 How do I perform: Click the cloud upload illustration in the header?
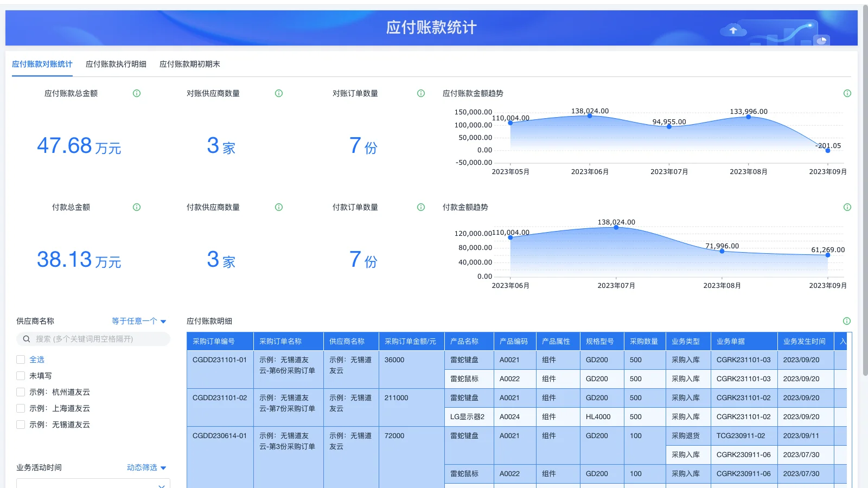pos(733,30)
